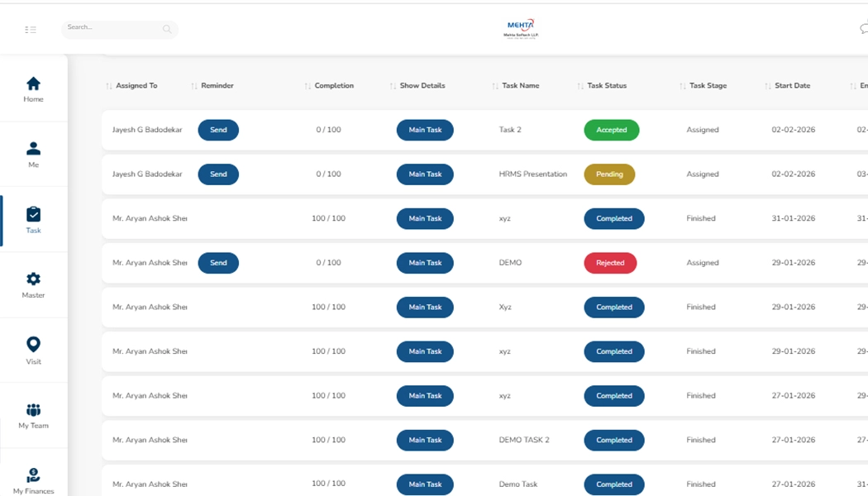Toggle sorting on the Start Date column
The width and height of the screenshot is (868, 496).
(767, 85)
